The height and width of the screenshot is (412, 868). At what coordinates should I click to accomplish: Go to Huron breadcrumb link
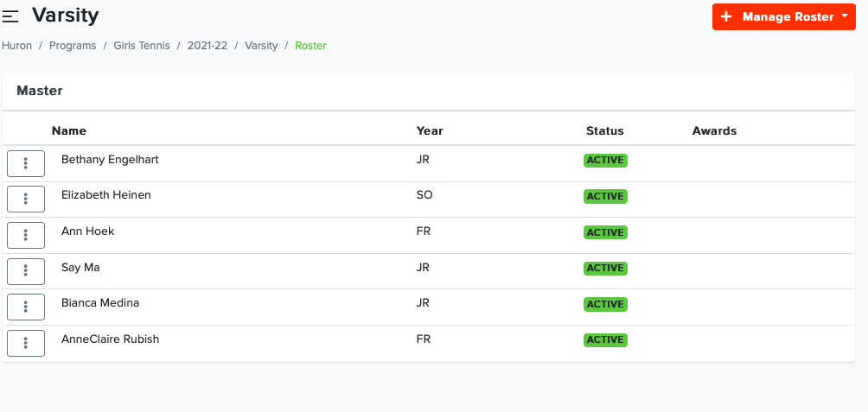(16, 46)
